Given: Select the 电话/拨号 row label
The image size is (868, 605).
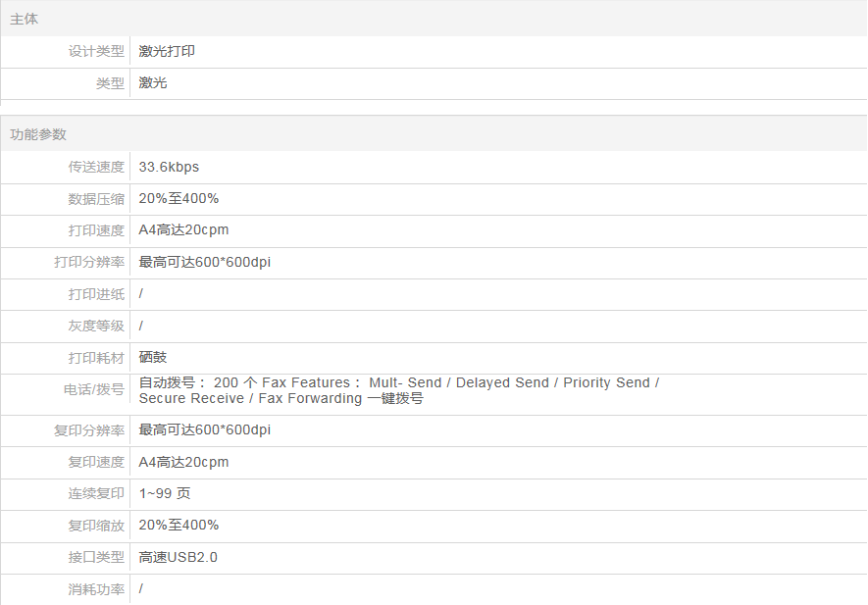Looking at the screenshot, I should [94, 390].
